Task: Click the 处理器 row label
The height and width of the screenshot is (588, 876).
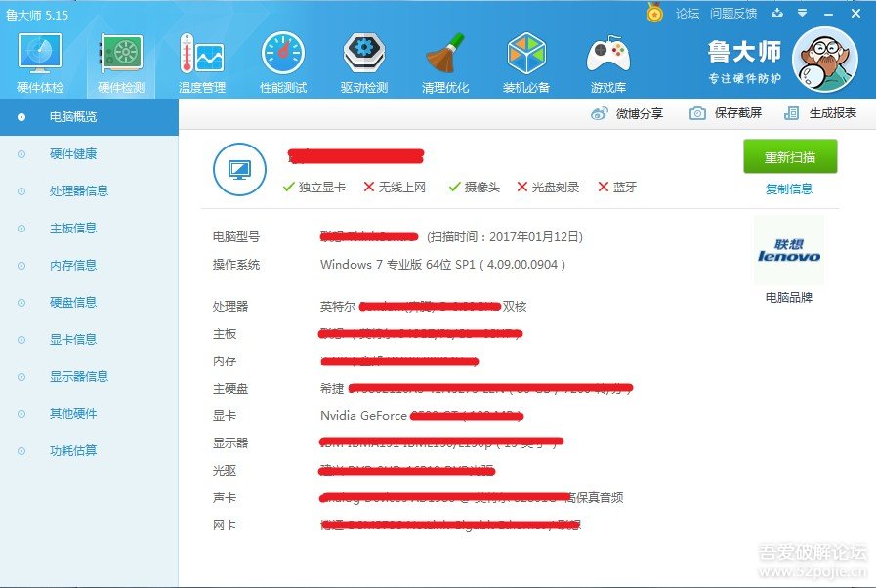Action: (230, 307)
